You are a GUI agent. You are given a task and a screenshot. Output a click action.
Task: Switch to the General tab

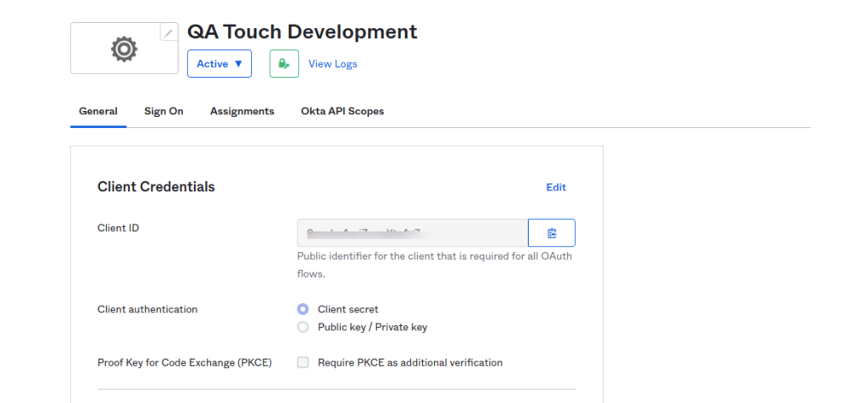98,111
